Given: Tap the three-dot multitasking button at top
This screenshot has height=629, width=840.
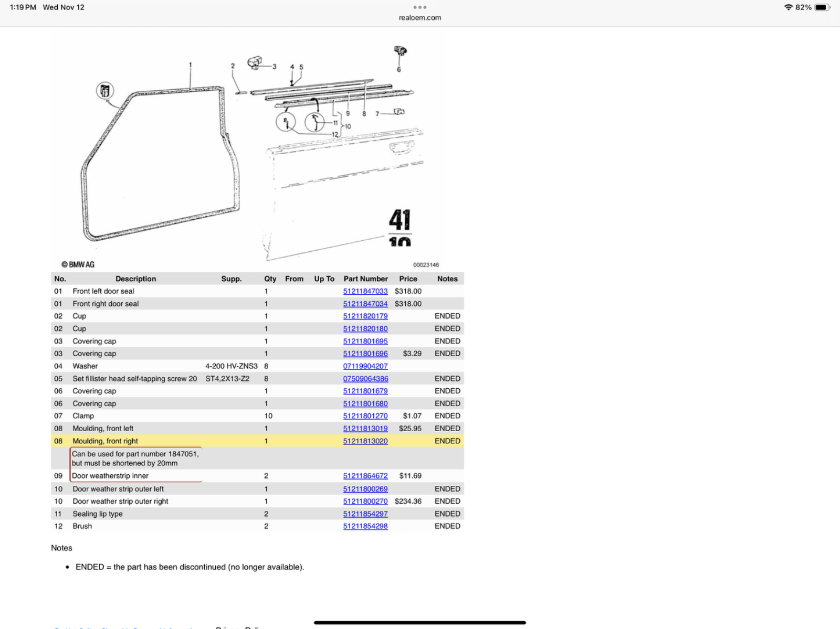Looking at the screenshot, I should pyautogui.click(x=419, y=7).
